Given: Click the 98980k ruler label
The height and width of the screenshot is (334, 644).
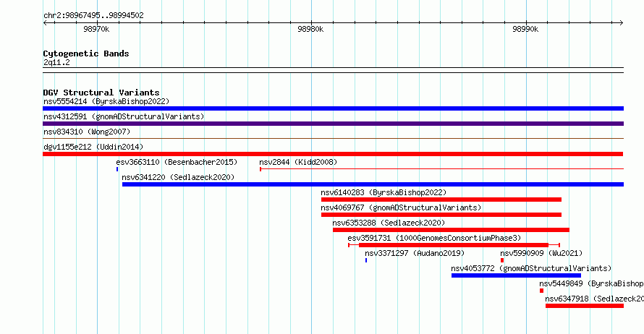Looking at the screenshot, I should click(310, 29).
